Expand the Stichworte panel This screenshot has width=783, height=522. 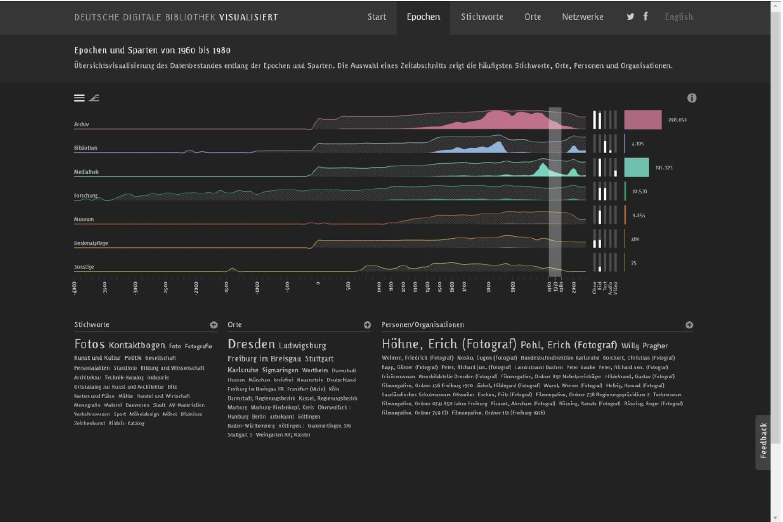[213, 325]
